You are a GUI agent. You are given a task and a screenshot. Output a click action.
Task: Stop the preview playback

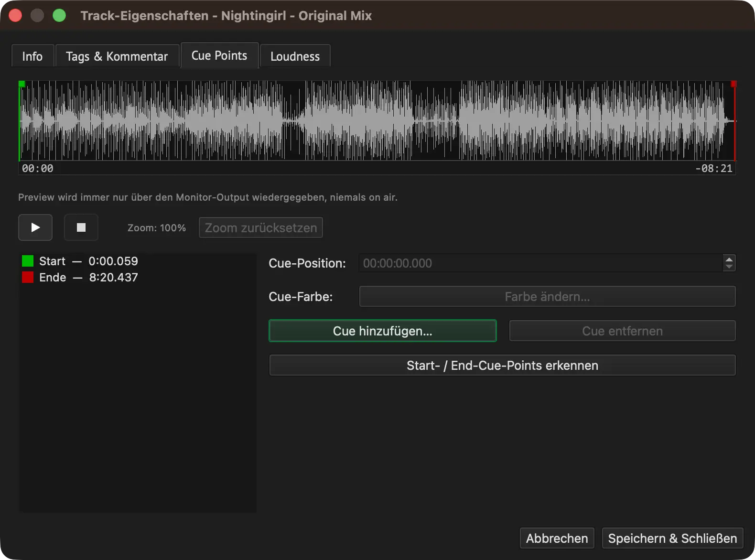[81, 227]
